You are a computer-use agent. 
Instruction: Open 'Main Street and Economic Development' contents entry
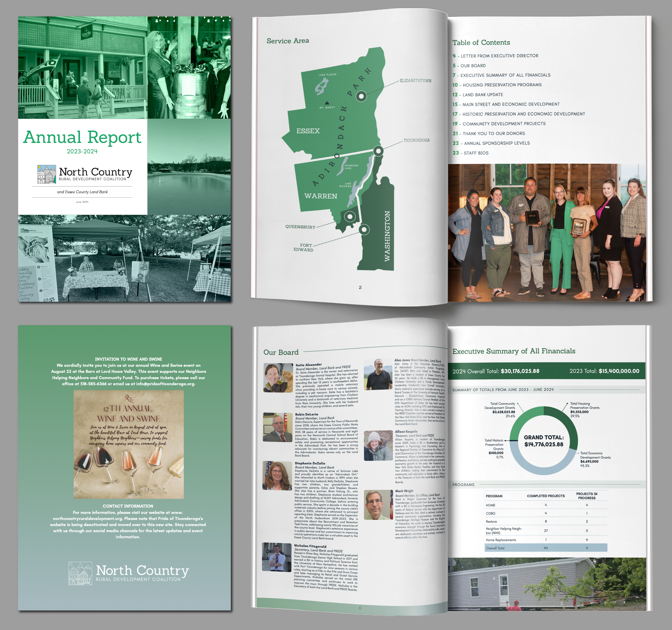point(506,104)
